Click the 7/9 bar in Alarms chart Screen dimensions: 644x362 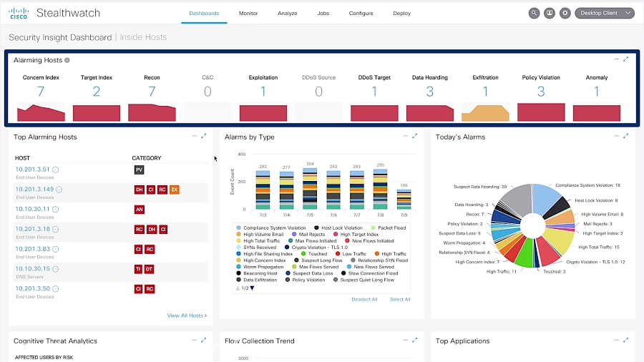(404, 199)
